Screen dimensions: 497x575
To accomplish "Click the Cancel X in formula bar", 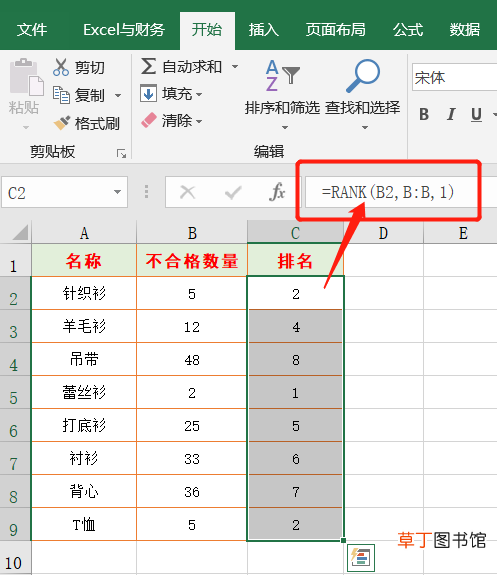I will point(187,192).
